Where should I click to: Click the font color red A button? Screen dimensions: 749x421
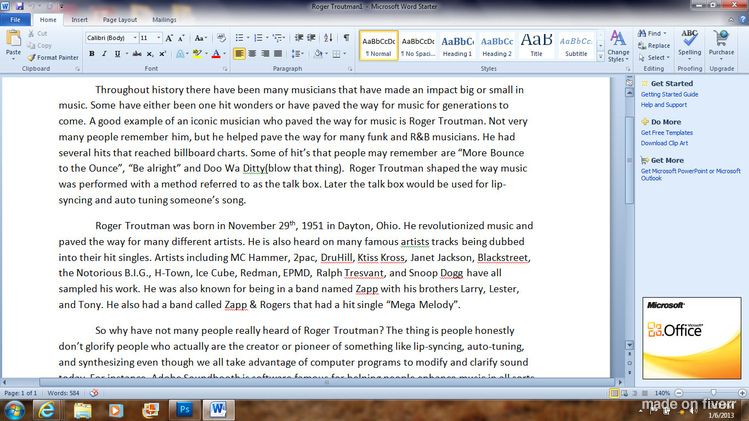(x=216, y=54)
